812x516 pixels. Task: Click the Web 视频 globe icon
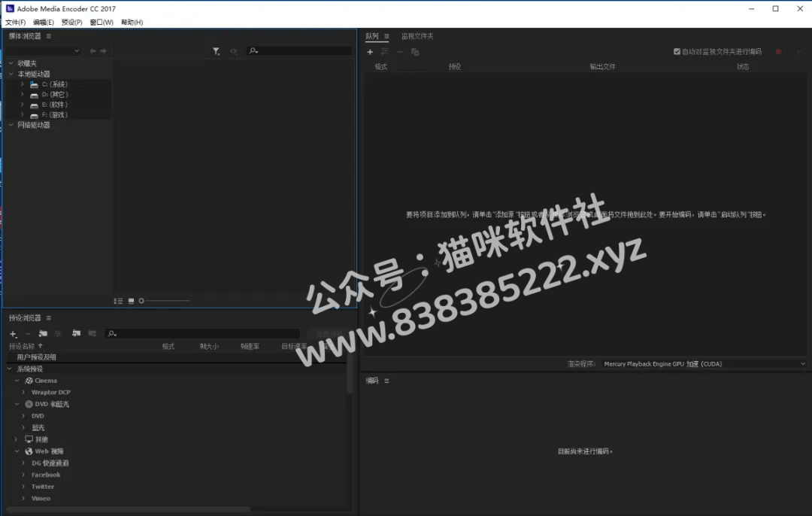point(29,452)
